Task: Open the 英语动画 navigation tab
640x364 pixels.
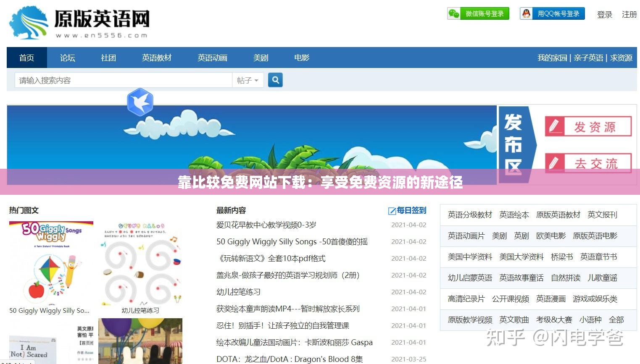Action: tap(213, 58)
